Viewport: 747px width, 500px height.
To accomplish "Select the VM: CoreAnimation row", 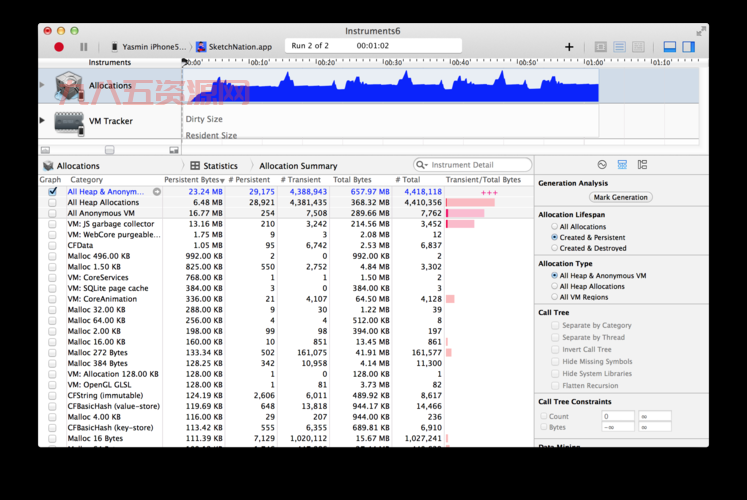I will (x=286, y=299).
